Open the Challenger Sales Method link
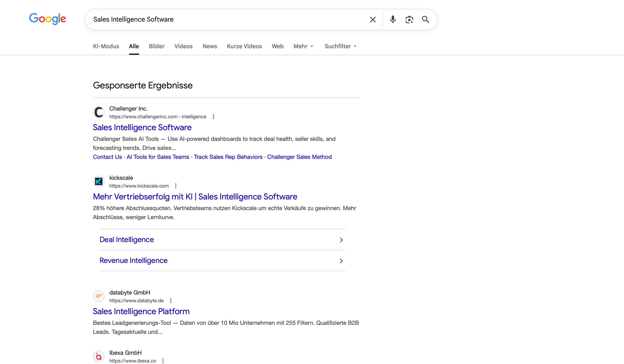The height and width of the screenshot is (364, 624). pyautogui.click(x=299, y=157)
